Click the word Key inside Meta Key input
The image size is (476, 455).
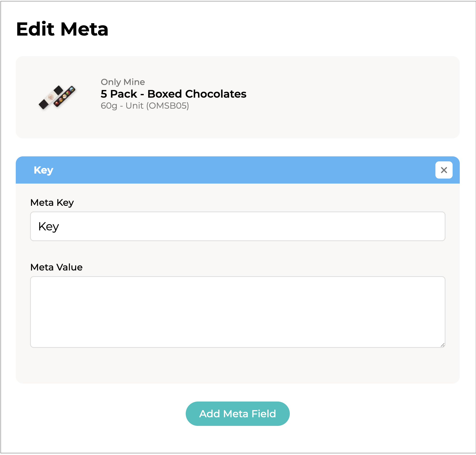point(48,227)
